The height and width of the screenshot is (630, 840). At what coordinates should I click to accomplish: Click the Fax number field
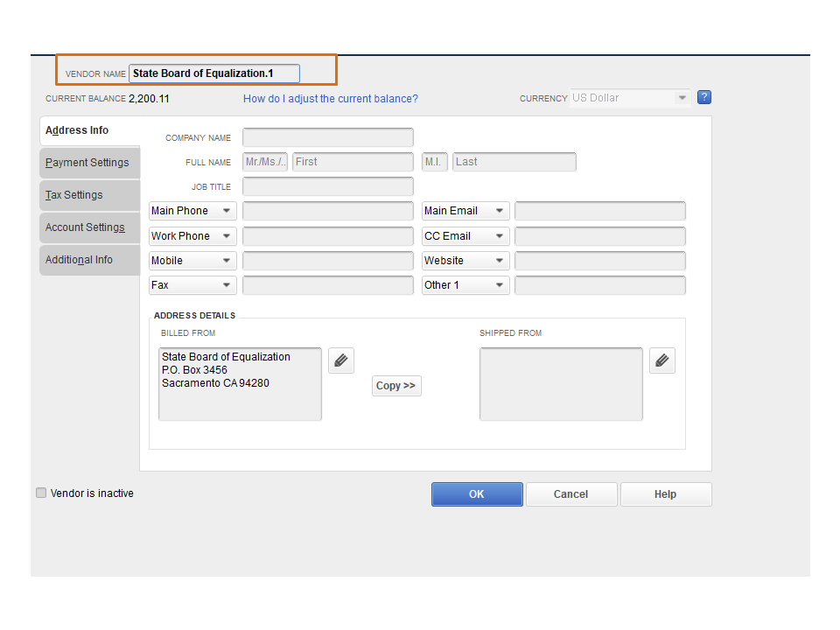328,285
